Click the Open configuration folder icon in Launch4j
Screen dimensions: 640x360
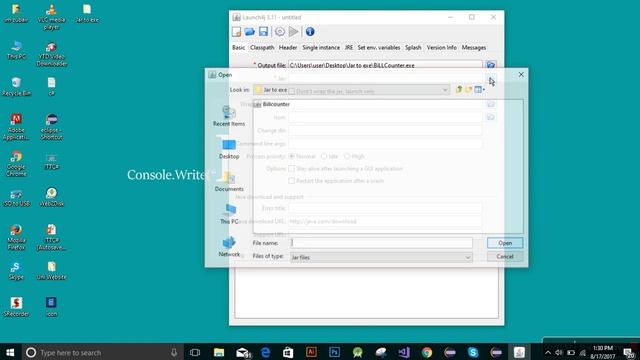[250, 32]
